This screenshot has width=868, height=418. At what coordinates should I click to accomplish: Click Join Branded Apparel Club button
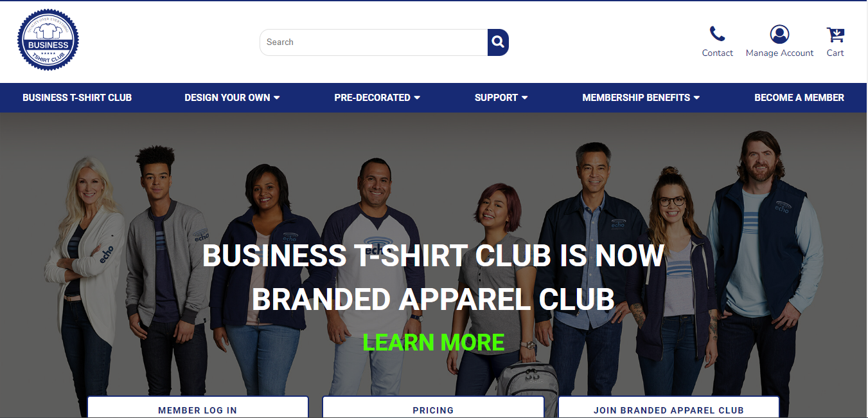click(x=669, y=408)
